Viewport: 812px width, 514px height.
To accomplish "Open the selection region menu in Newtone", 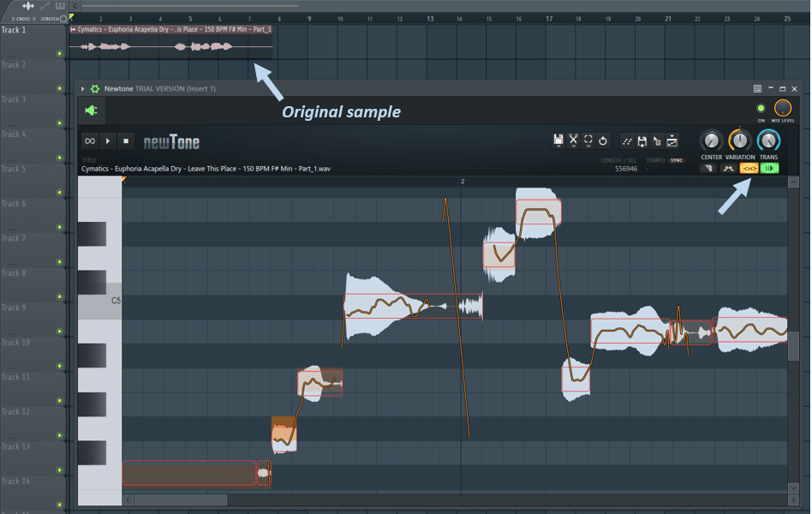I will [x=588, y=140].
